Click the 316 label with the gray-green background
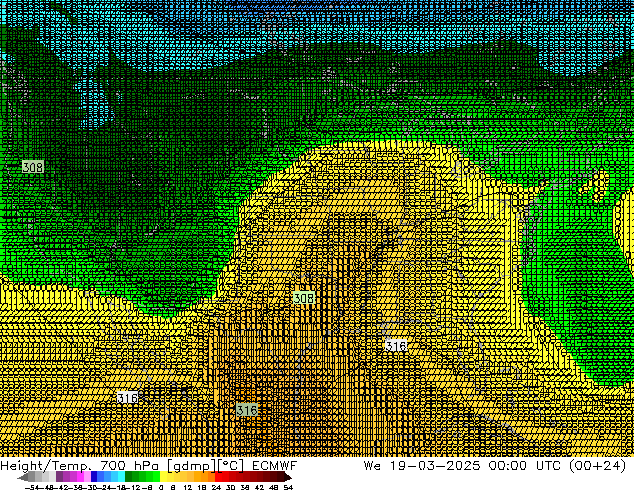Viewport: 634px width, 490px height. click(247, 410)
